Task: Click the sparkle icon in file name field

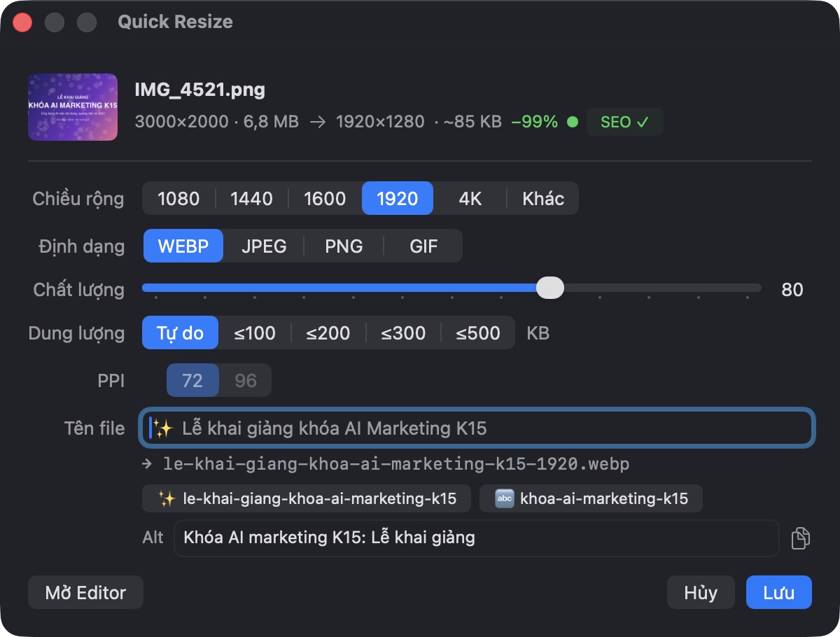Action: click(164, 428)
